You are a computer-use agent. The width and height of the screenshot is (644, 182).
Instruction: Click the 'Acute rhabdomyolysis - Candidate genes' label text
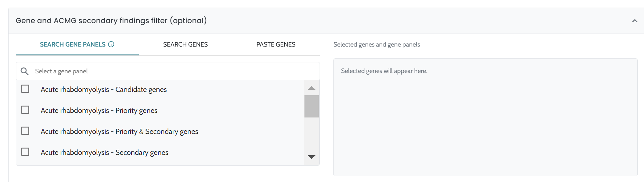point(104,89)
